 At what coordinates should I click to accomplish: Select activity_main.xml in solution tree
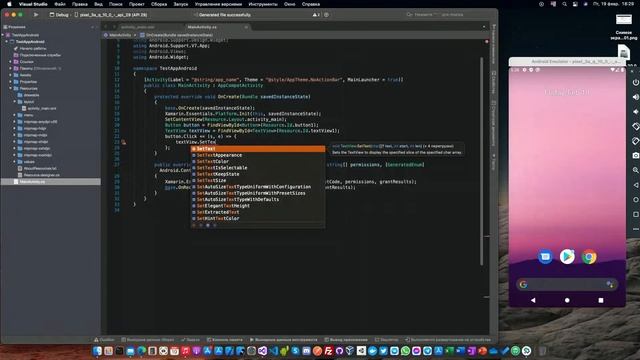42,109
